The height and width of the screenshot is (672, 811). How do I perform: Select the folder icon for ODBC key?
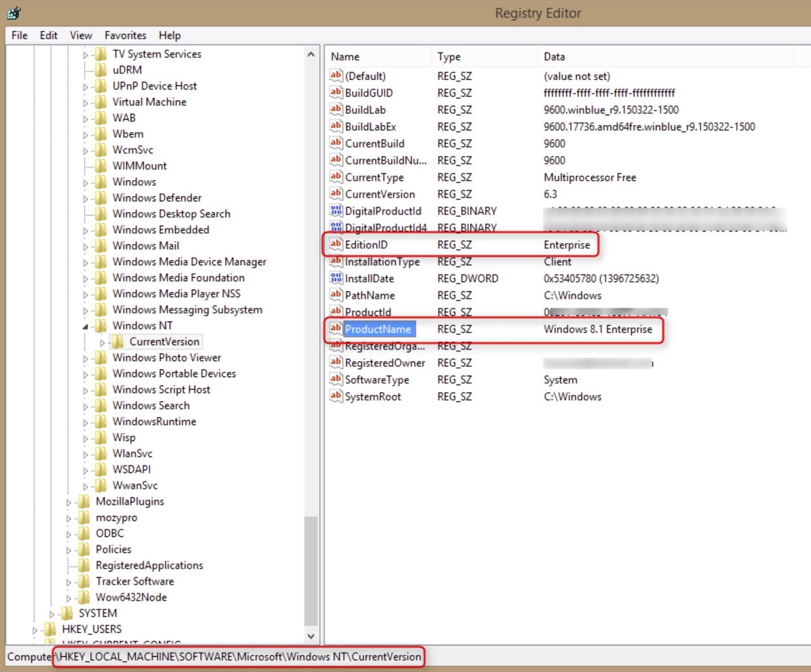click(x=84, y=533)
